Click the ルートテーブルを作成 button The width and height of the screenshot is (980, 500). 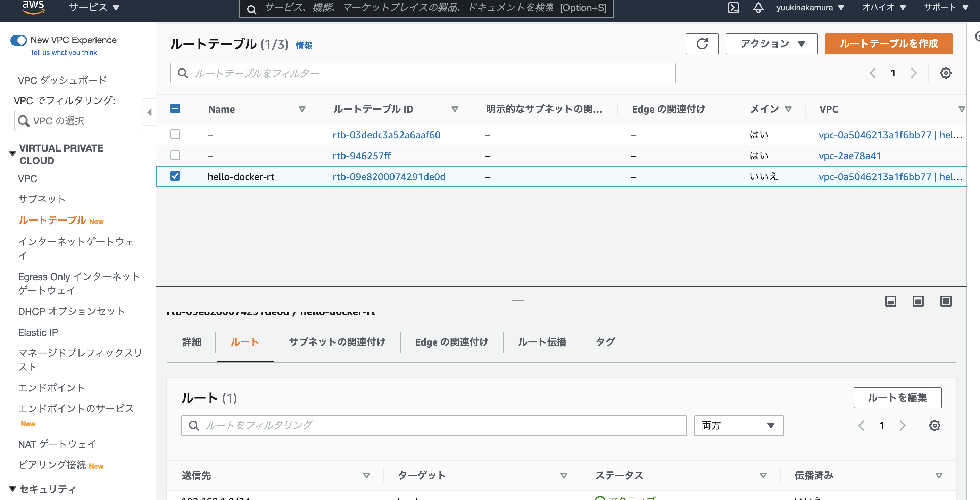888,44
